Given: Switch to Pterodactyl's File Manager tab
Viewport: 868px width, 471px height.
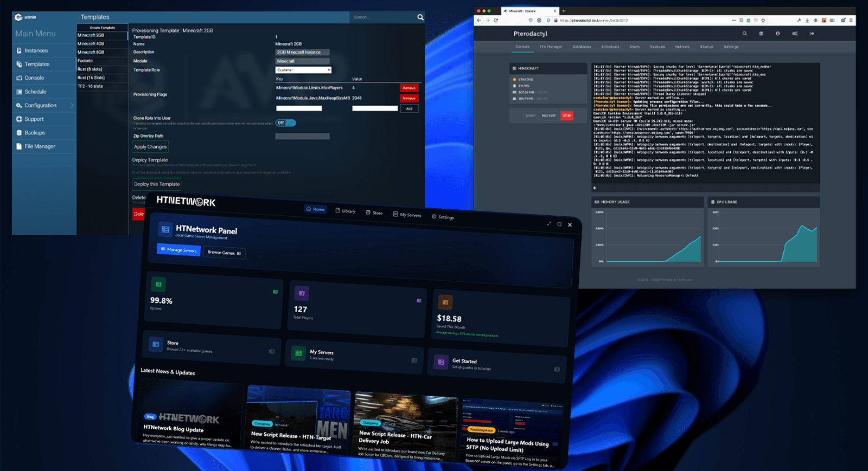Looking at the screenshot, I should (551, 47).
